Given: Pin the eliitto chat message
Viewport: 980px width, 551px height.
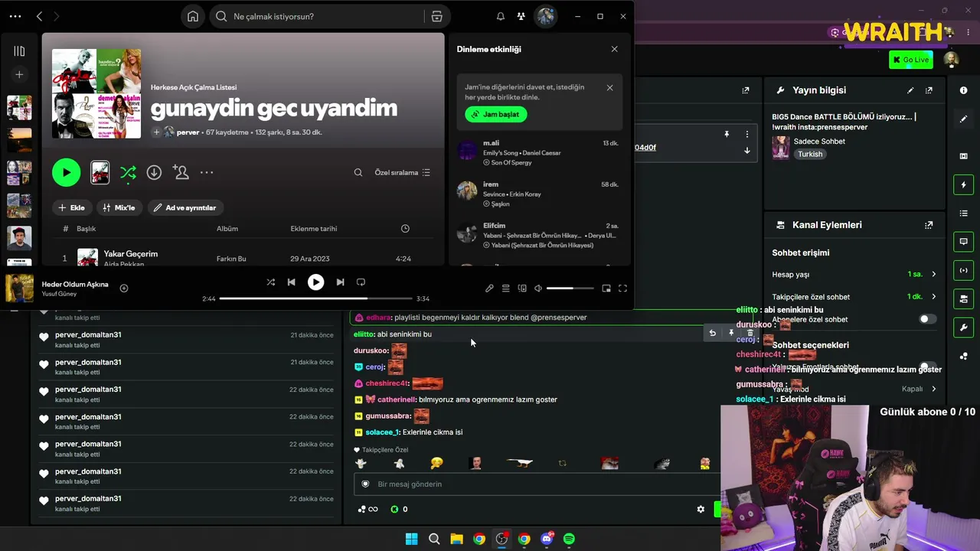Looking at the screenshot, I should [x=731, y=333].
